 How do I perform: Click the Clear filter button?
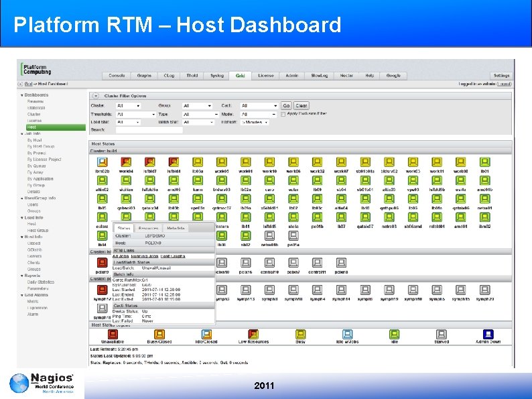[302, 105]
